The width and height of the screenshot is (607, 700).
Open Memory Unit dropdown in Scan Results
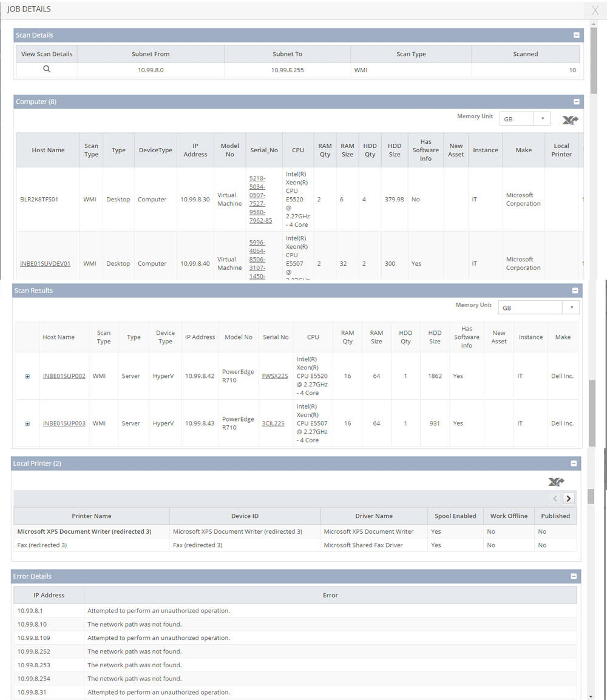pos(538,308)
